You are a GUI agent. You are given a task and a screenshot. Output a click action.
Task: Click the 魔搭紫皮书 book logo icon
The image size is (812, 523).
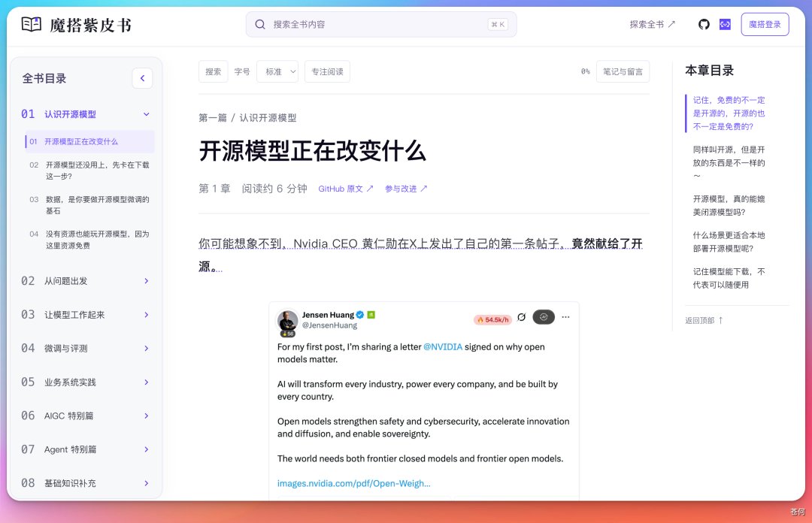coord(31,24)
